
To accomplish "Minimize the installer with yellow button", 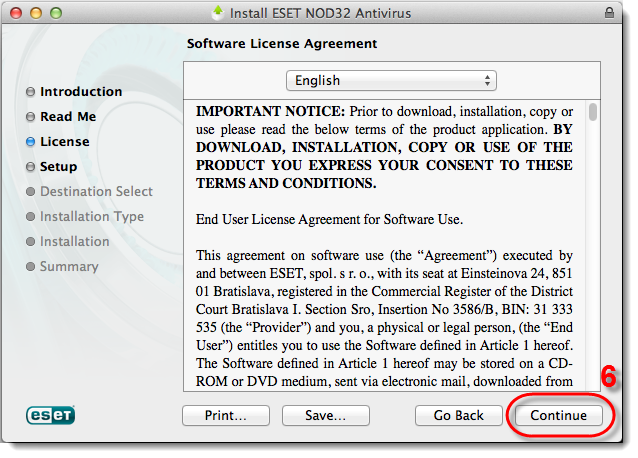I will tap(36, 13).
